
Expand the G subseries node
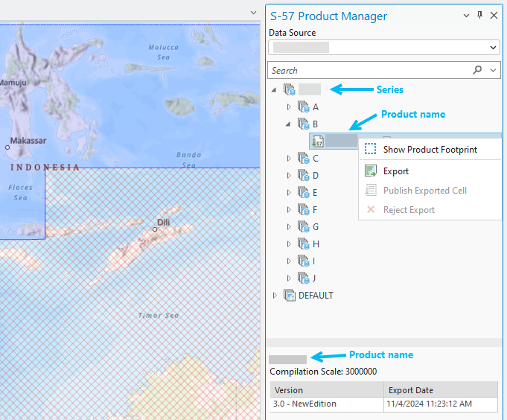[289, 227]
